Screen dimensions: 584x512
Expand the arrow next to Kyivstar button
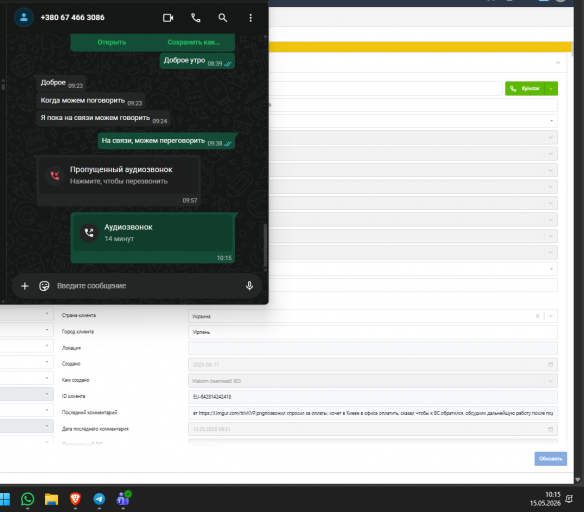[551, 89]
